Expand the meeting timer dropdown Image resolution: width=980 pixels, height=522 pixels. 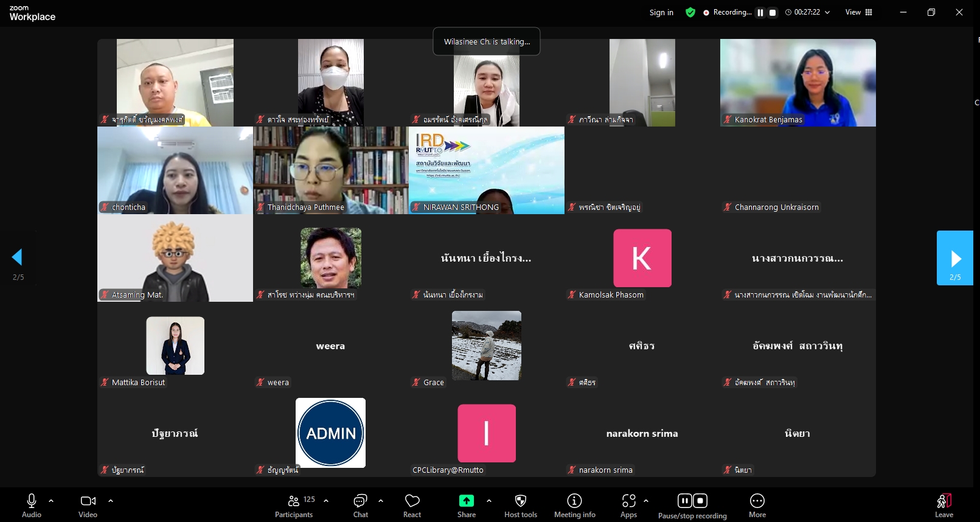[x=827, y=12]
